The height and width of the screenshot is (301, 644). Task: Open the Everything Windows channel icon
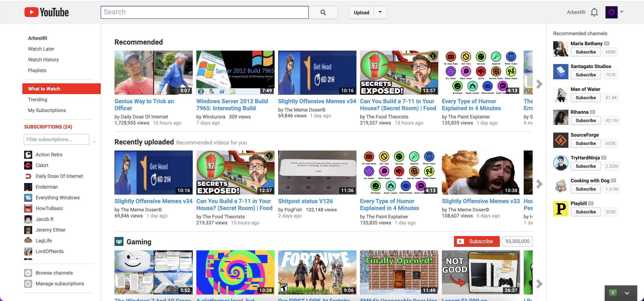click(28, 198)
